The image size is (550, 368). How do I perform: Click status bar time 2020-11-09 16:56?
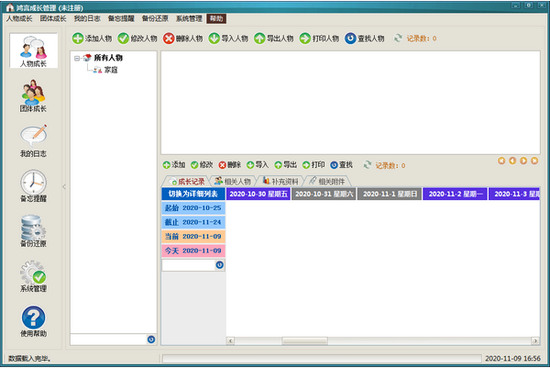click(512, 358)
